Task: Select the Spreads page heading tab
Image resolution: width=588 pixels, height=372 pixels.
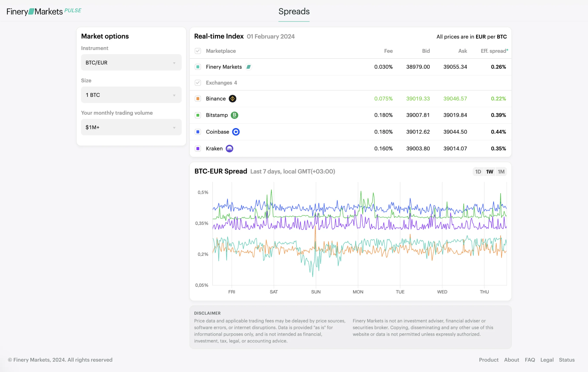Action: (294, 11)
